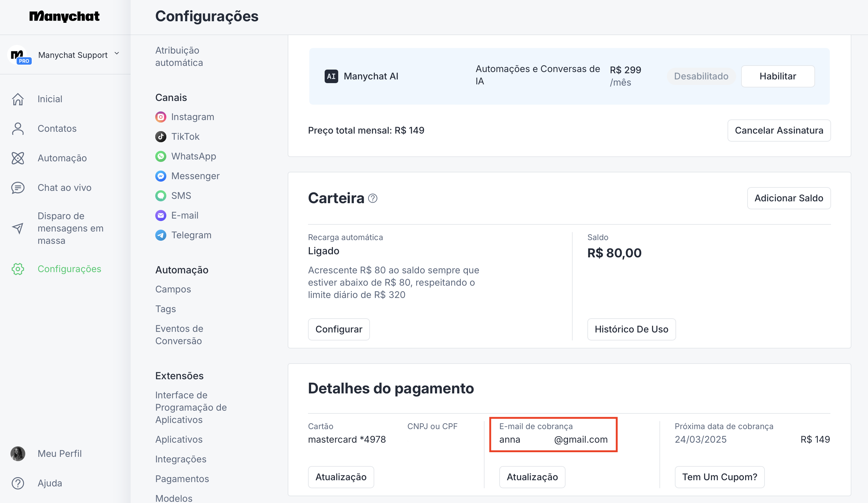The image size is (868, 503).
Task: Click the Meu Perfil avatar photo
Action: (x=18, y=454)
